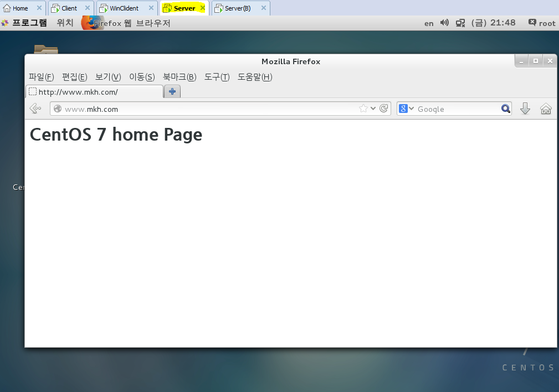Open the 보기(V) menu

[108, 77]
